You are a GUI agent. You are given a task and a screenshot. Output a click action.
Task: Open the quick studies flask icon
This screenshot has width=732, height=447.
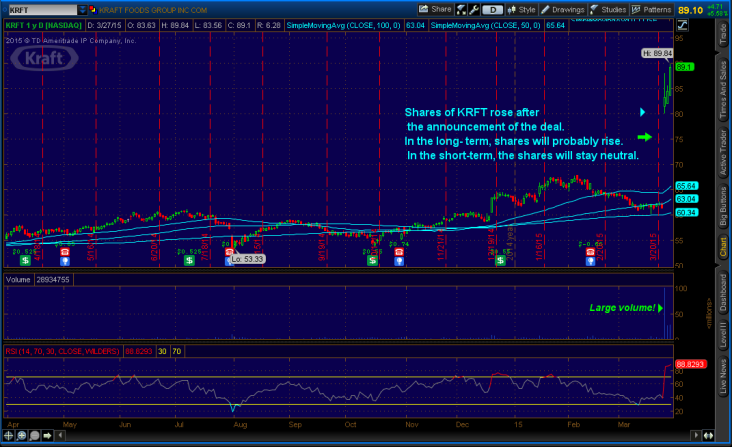click(461, 9)
